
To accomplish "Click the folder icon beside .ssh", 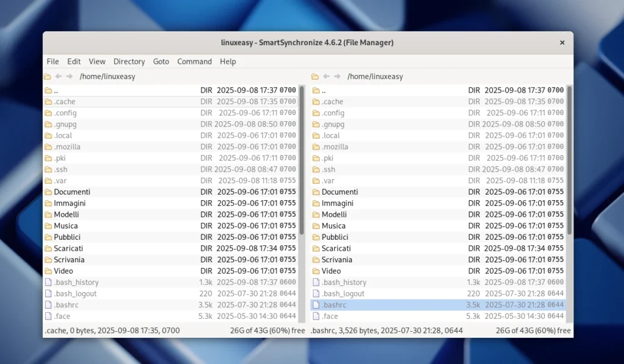I will point(49,169).
